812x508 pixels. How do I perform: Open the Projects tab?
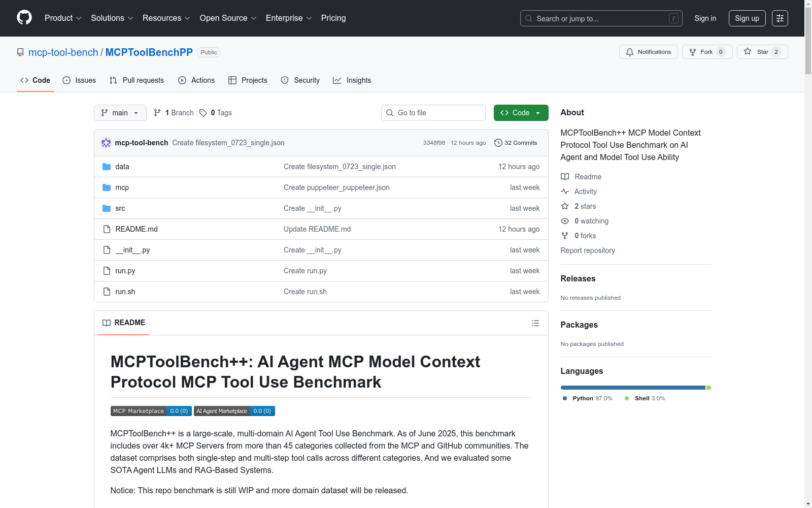pos(248,80)
